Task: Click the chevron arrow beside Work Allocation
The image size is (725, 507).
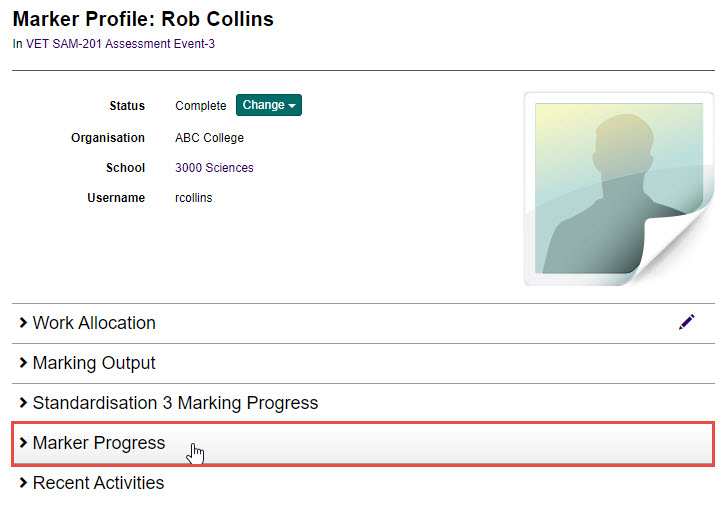Action: tap(23, 323)
